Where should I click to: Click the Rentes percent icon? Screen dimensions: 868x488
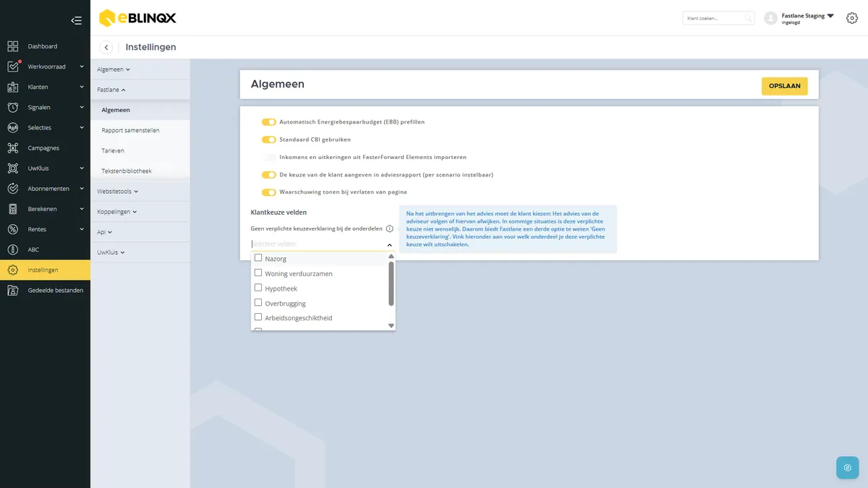coord(13,229)
